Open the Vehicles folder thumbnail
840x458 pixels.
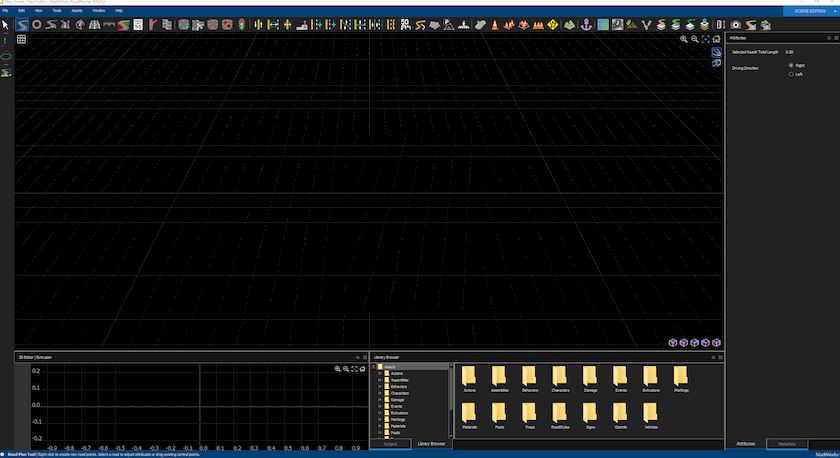pos(651,414)
